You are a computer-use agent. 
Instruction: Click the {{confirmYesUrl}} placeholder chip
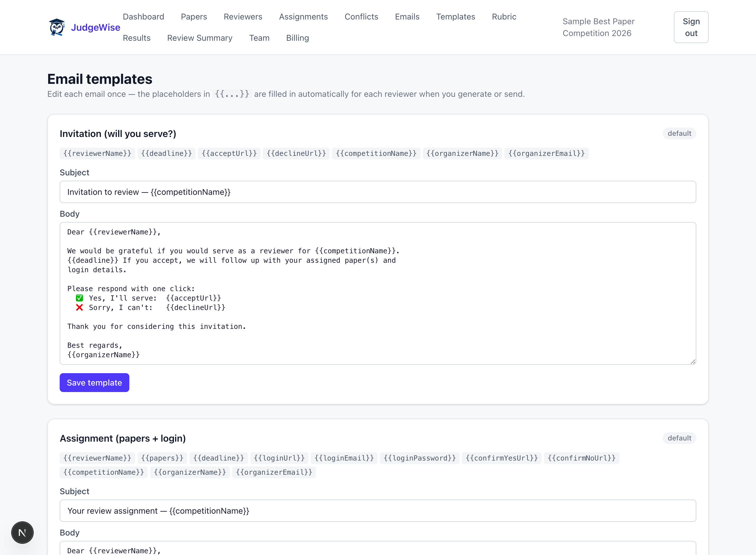pos(502,458)
